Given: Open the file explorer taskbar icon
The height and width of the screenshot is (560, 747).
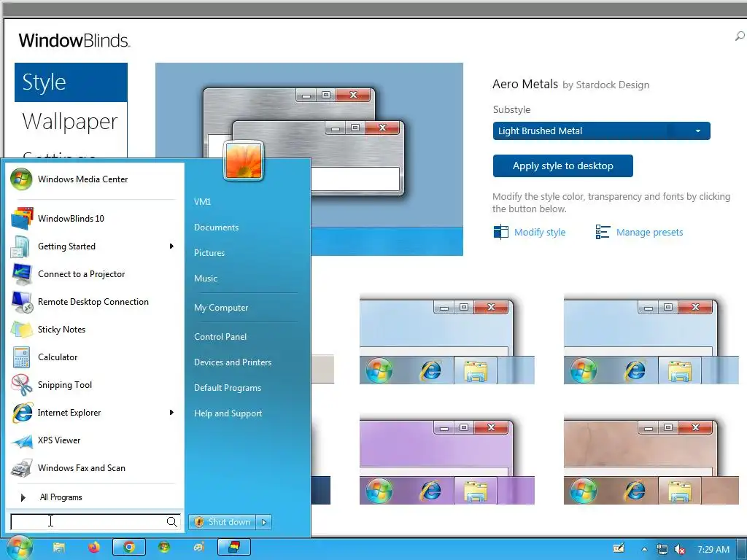Looking at the screenshot, I should point(59,548).
